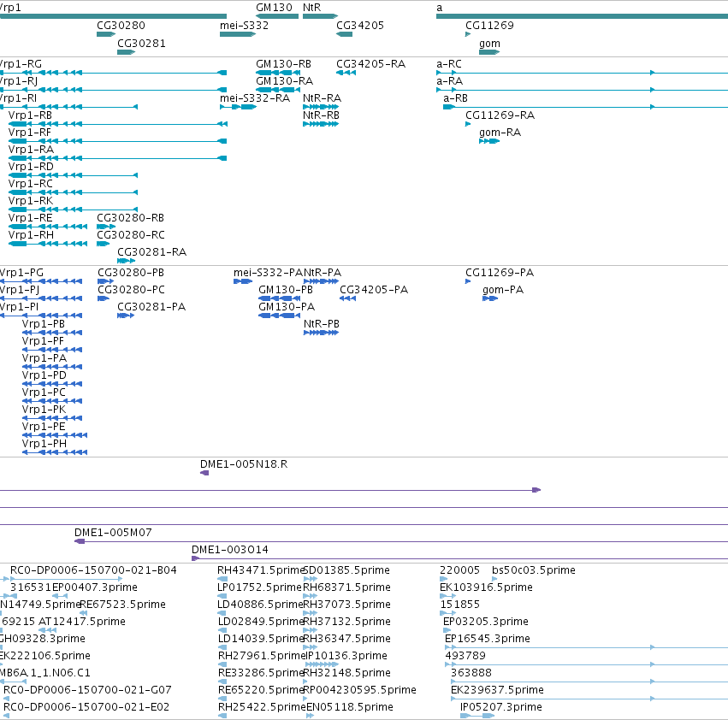The image size is (728, 720).
Task: Select the CG11269-RA transcript label
Action: pyautogui.click(x=500, y=115)
